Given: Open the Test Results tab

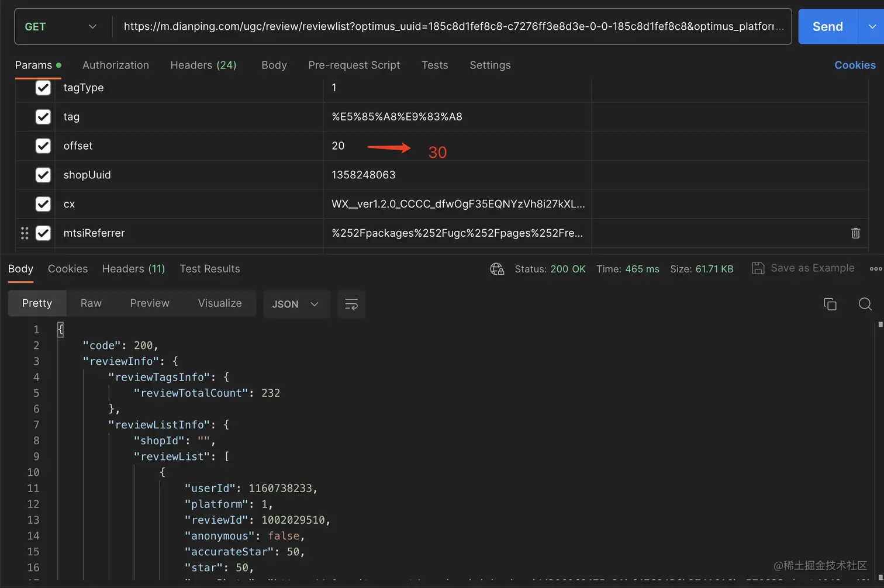Looking at the screenshot, I should 210,269.
